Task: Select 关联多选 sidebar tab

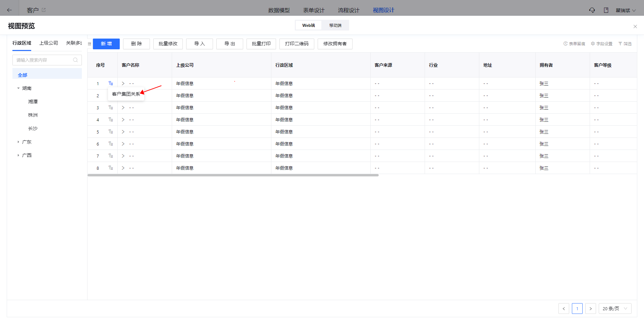Action: tap(74, 43)
